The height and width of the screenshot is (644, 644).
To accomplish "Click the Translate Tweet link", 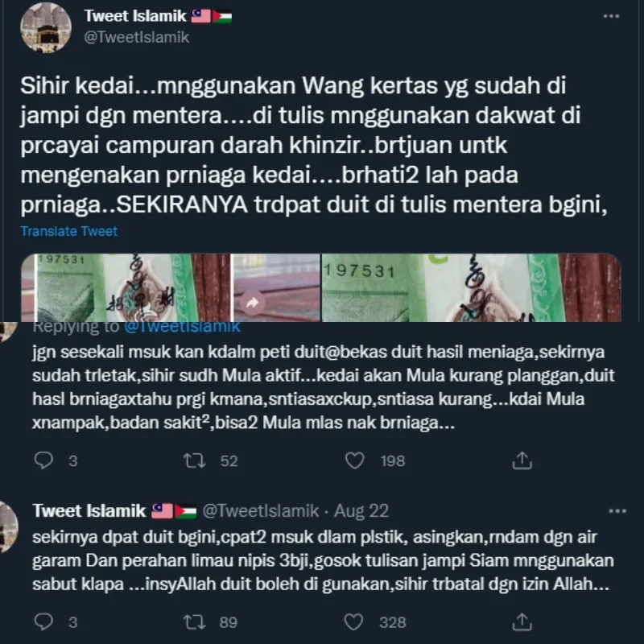I will 69,231.
